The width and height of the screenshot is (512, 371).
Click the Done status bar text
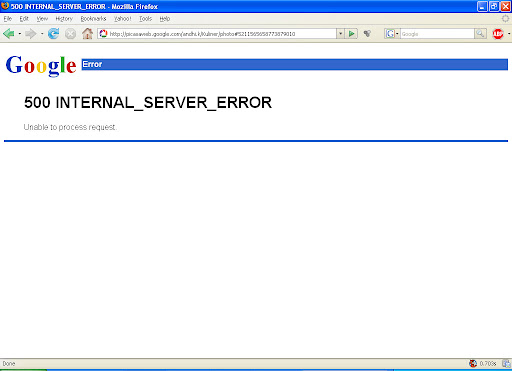[x=9, y=363]
